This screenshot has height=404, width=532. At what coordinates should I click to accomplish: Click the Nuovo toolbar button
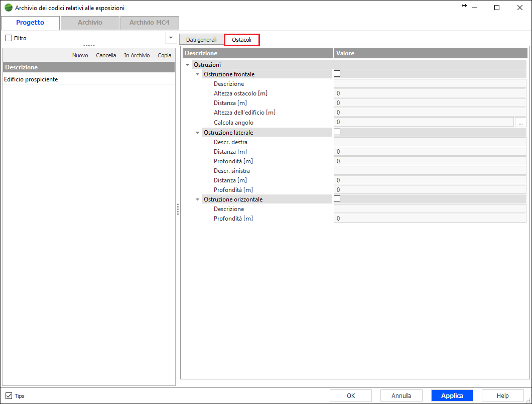(x=80, y=55)
